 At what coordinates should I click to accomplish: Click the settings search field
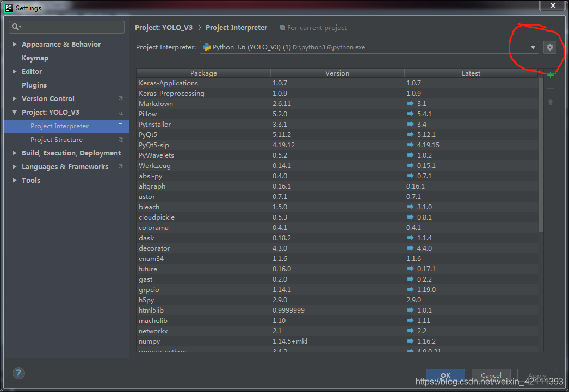click(x=67, y=27)
